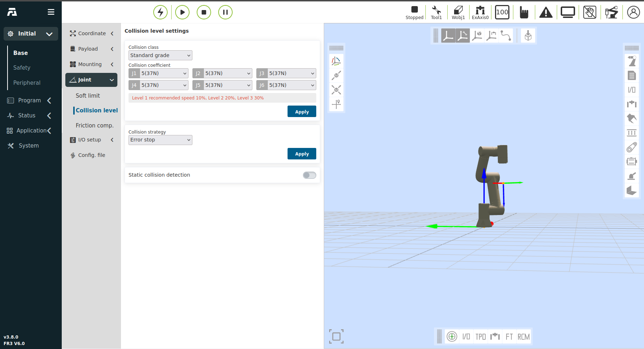Open the warning triangle alerts icon
Image resolution: width=644 pixels, height=349 pixels.
[x=546, y=13]
